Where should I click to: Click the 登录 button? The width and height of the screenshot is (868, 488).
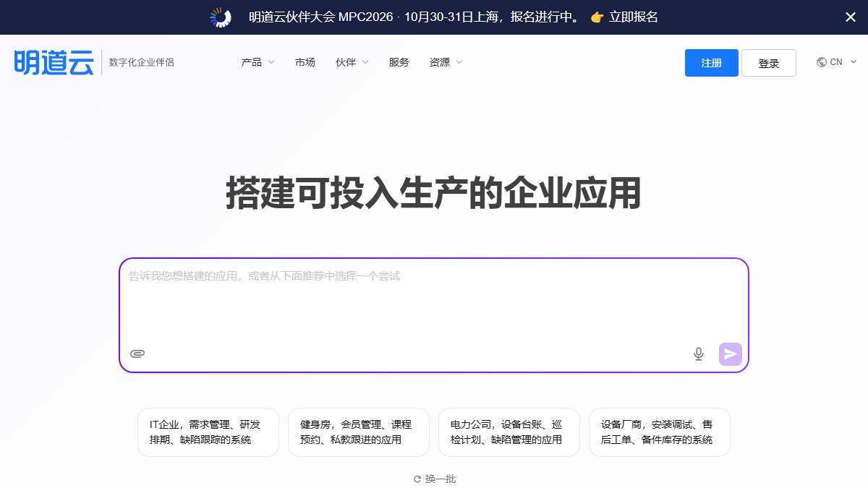coord(769,63)
